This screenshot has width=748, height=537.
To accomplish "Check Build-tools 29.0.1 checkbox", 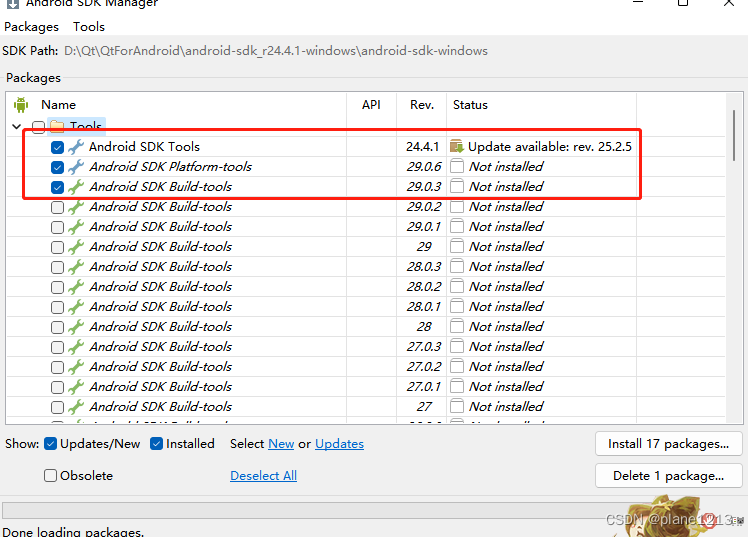I will [57, 227].
